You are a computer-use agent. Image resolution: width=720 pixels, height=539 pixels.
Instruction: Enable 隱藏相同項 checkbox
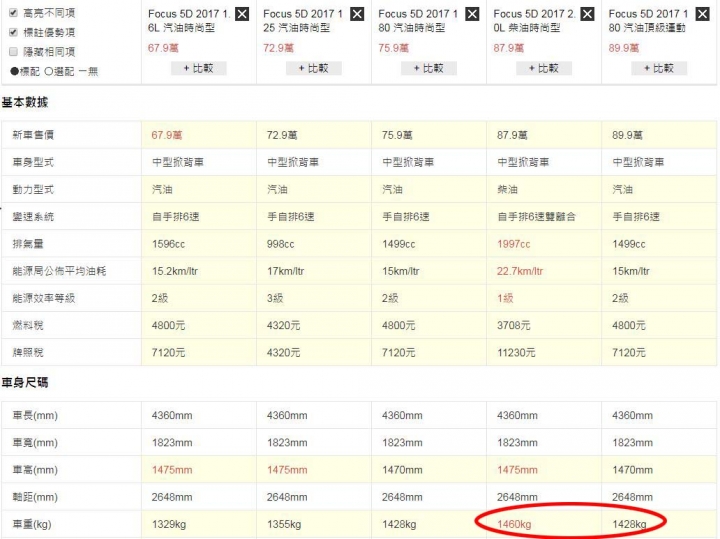[x=13, y=51]
